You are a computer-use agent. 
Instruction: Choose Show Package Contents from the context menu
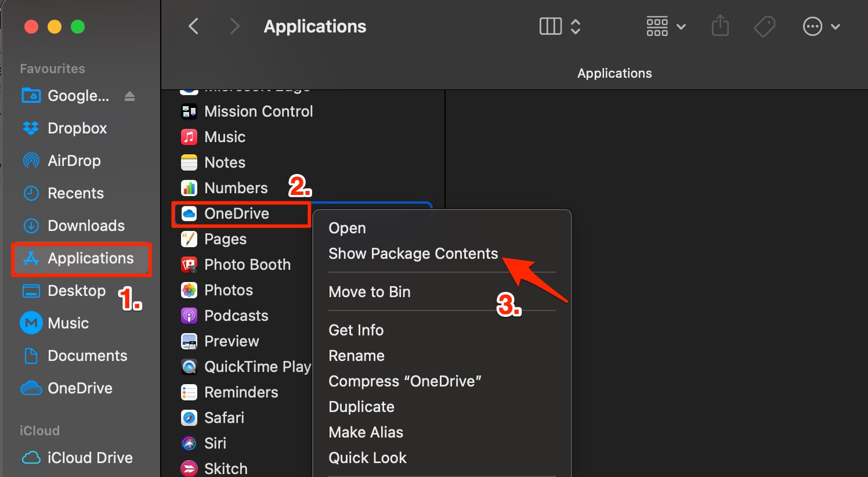pos(413,254)
